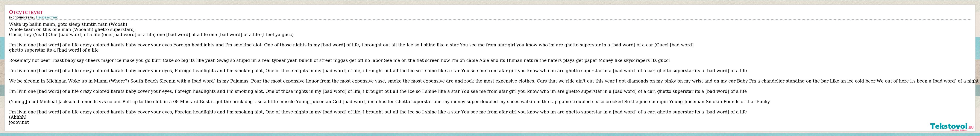Click the 'Whole team on this one man' line
The width and height of the screenshot is (980, 136).
coord(72,29)
